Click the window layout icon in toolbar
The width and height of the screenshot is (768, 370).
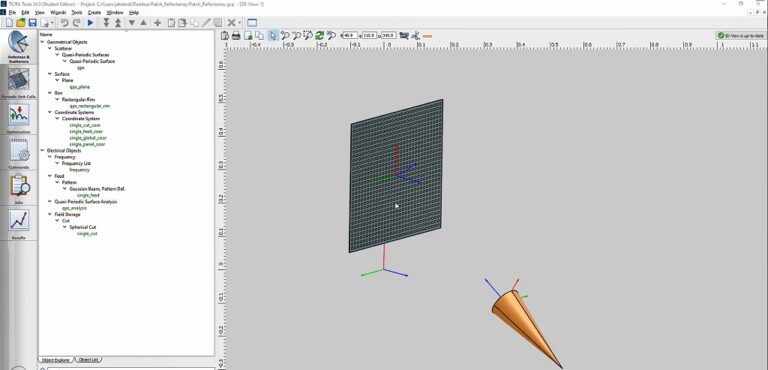click(x=252, y=23)
